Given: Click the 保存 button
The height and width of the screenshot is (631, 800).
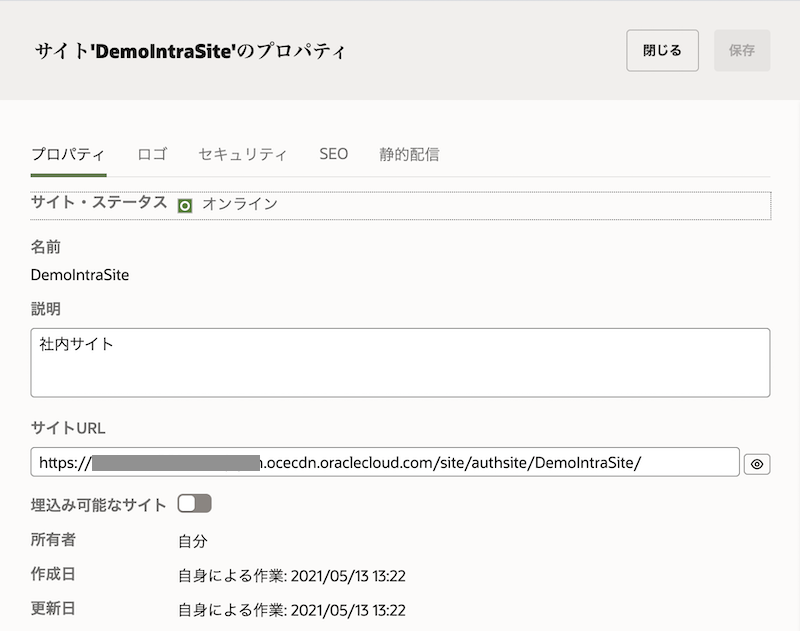Looking at the screenshot, I should [x=742, y=50].
